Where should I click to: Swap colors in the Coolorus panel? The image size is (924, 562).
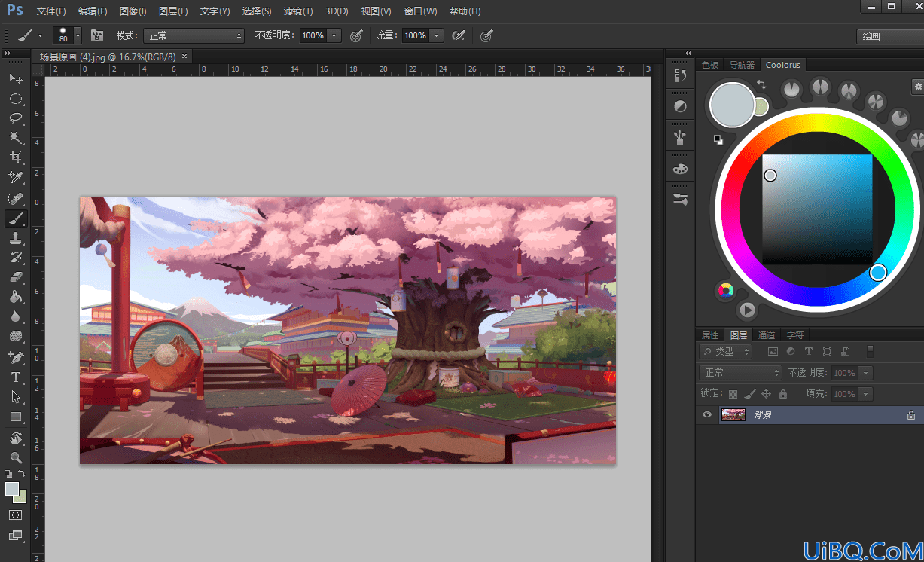click(x=761, y=85)
